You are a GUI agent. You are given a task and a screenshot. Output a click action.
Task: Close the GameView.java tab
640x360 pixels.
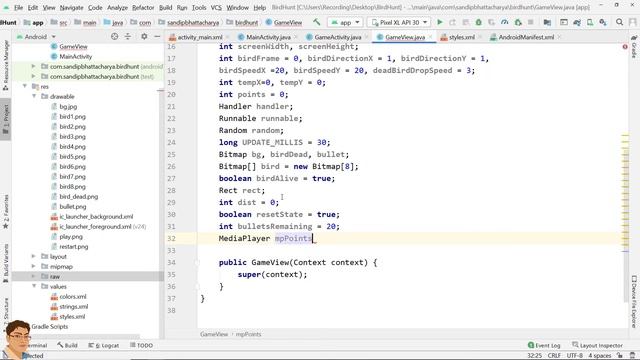(x=430, y=37)
